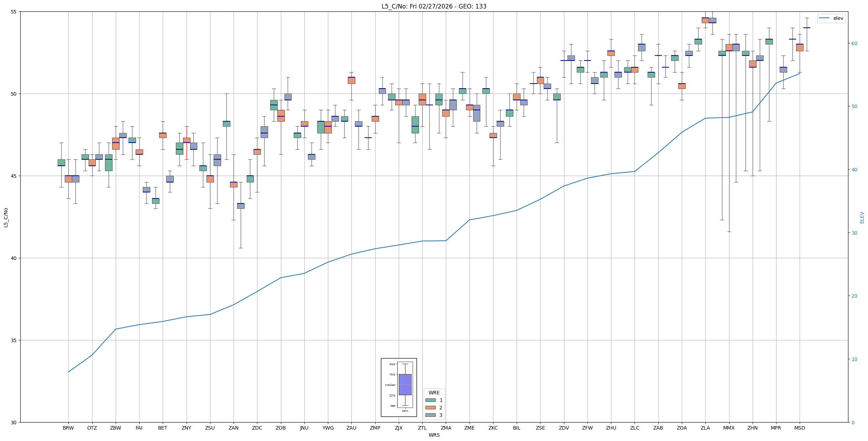Click the box plot key inset diagram
The height and width of the screenshot is (441, 868).
click(399, 387)
